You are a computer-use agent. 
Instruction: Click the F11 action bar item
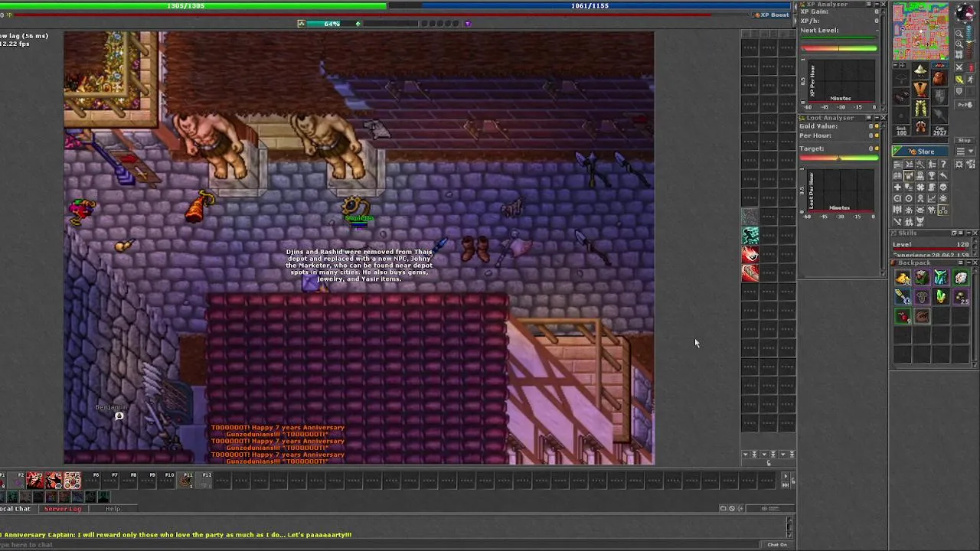point(185,480)
